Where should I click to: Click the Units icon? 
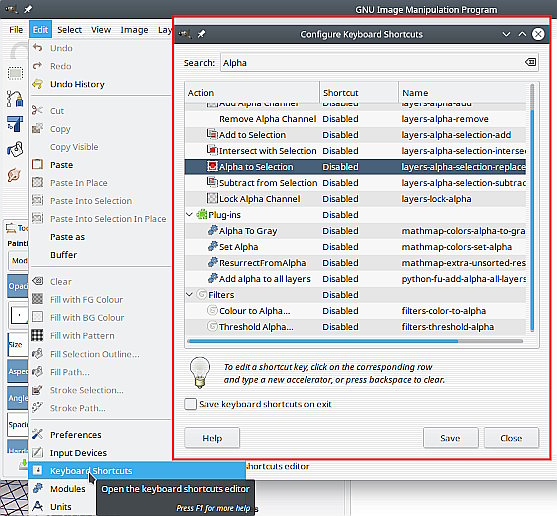37,506
